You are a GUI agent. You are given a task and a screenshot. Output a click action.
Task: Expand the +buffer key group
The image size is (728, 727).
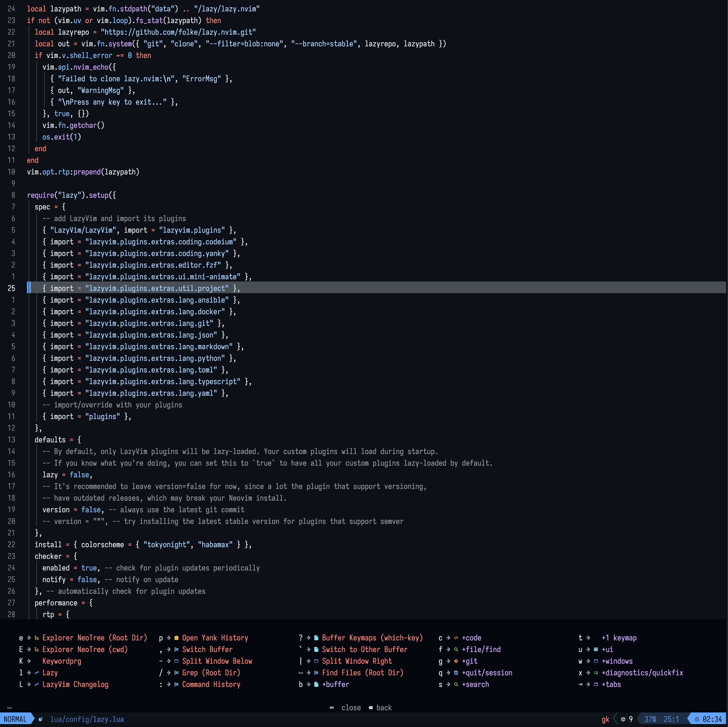[x=335, y=685]
